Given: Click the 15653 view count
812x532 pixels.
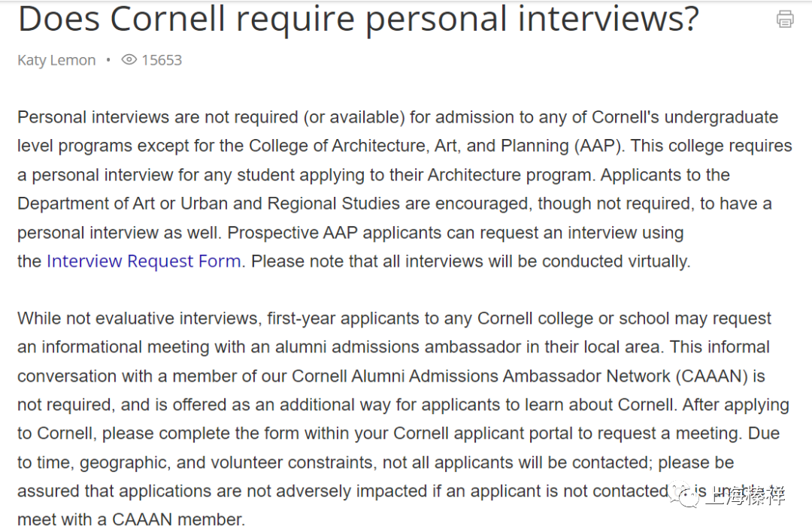Looking at the screenshot, I should tap(162, 61).
